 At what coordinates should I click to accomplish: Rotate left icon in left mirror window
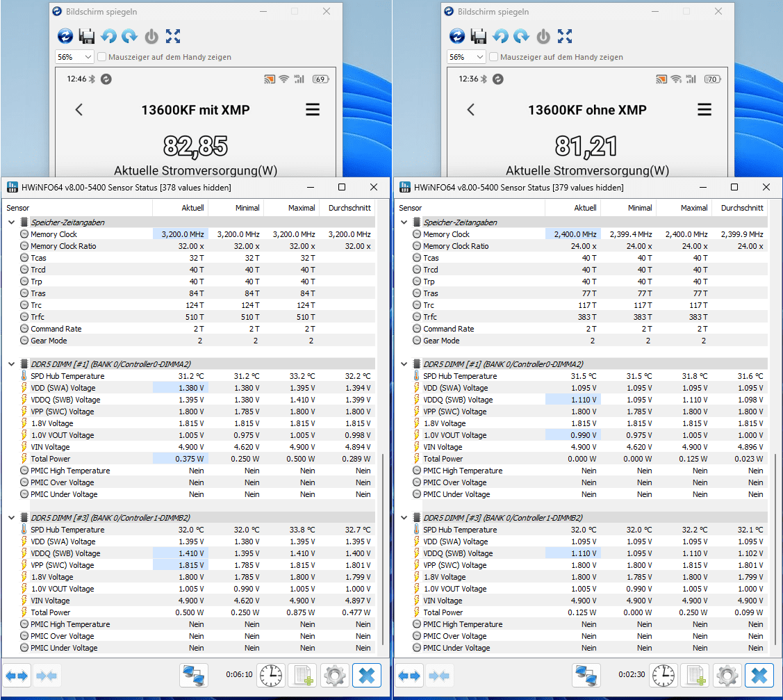click(108, 36)
